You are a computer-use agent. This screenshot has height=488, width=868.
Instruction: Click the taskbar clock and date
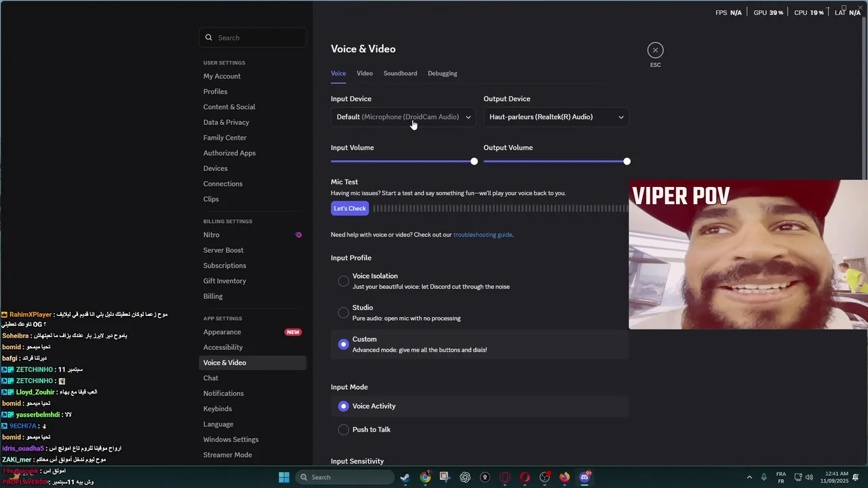coord(833,477)
